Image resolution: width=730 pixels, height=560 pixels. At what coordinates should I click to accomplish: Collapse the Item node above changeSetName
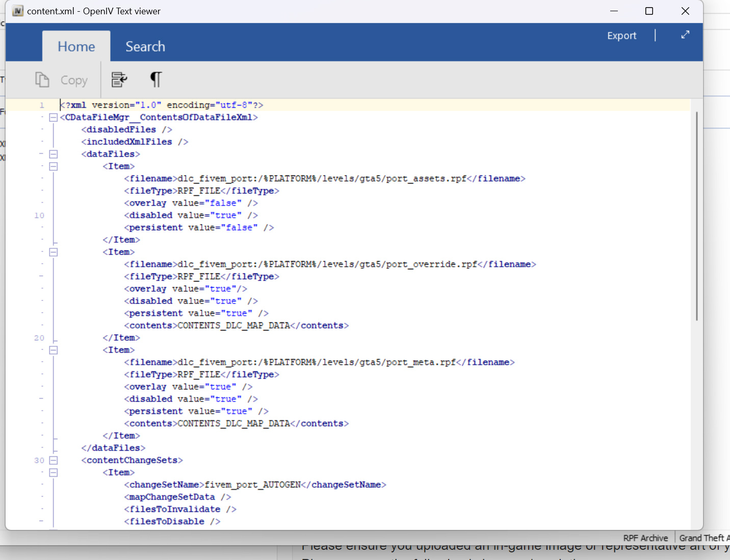coord(53,472)
